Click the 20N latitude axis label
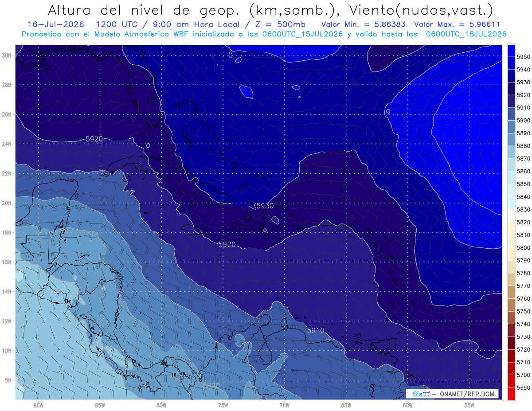This screenshot has width=532, height=411. [7, 203]
